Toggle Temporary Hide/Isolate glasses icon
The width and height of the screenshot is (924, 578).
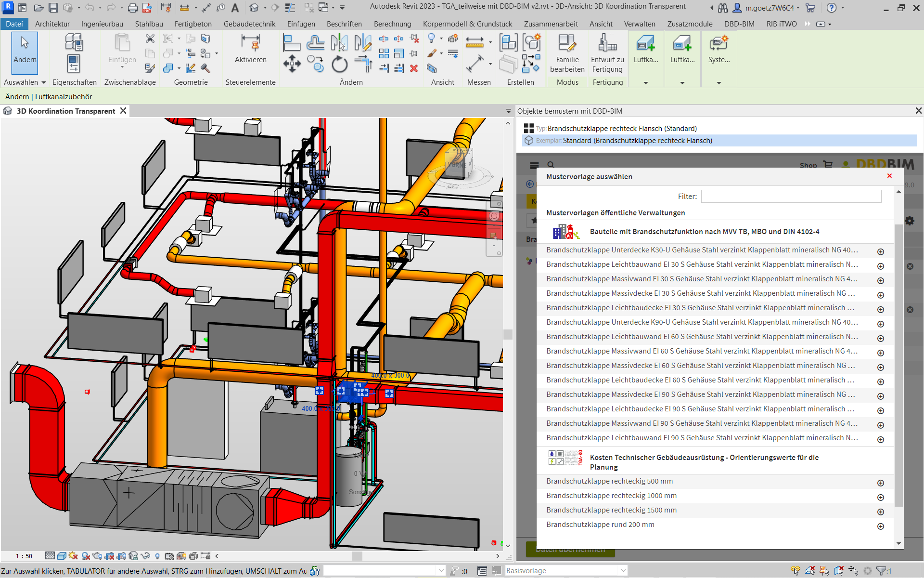[145, 556]
